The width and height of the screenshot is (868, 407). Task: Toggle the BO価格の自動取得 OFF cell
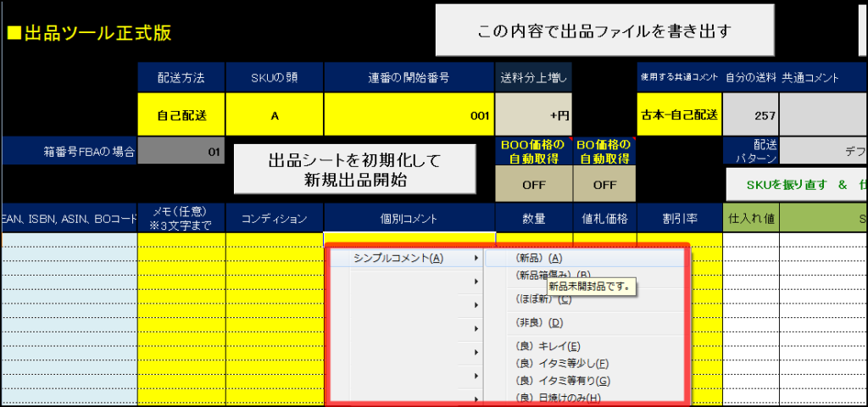click(x=604, y=183)
